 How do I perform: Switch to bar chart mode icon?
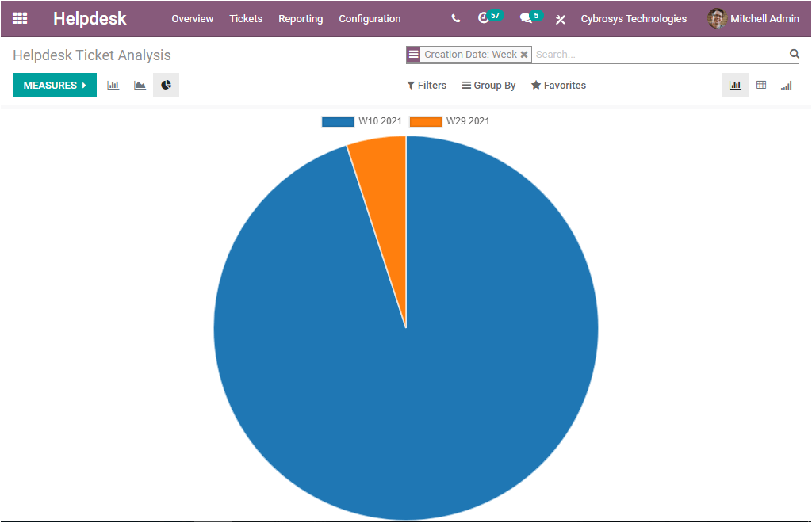click(113, 85)
